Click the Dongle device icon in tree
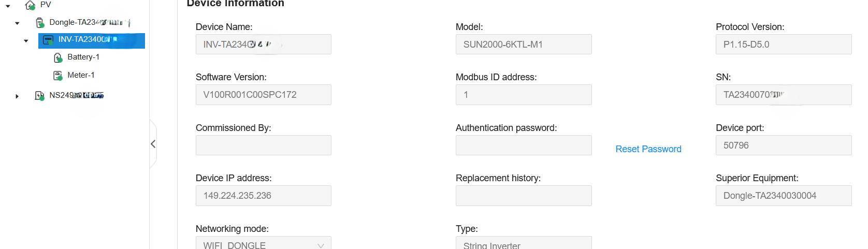The width and height of the screenshot is (868, 249). (x=40, y=23)
